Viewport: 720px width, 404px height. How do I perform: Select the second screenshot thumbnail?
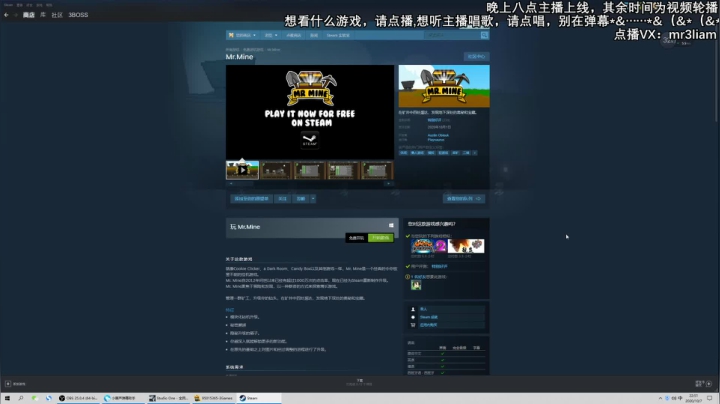[276, 170]
